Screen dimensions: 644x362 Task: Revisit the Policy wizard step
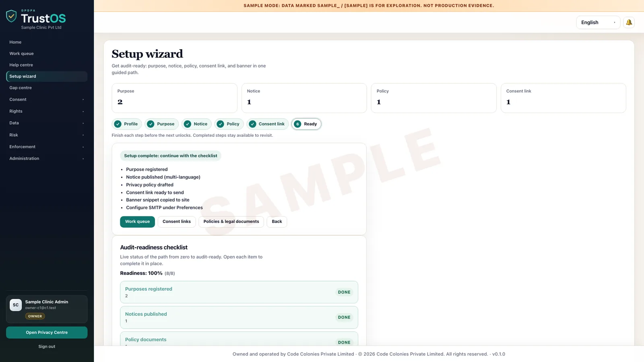point(229,124)
